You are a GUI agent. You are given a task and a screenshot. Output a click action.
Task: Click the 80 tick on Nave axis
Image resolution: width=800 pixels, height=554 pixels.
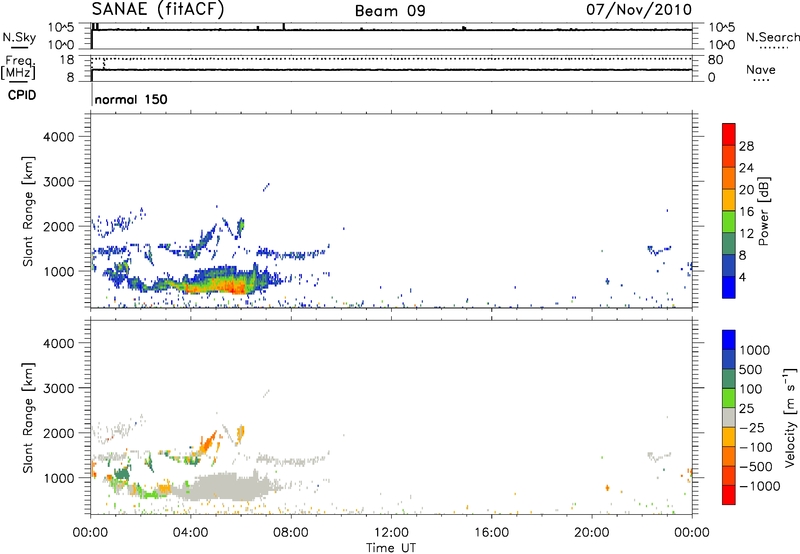(715, 60)
